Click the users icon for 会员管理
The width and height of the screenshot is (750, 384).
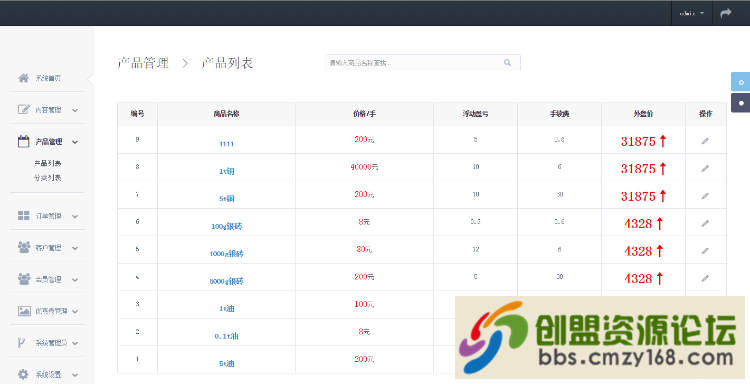[23, 279]
